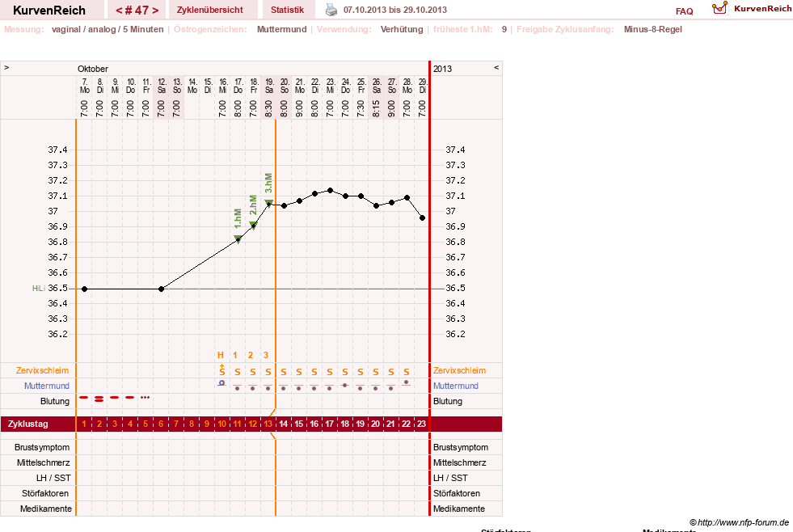Viewport: 793px width, 532px height.
Task: Click the left LH / SST row label
Action: pyautogui.click(x=53, y=478)
